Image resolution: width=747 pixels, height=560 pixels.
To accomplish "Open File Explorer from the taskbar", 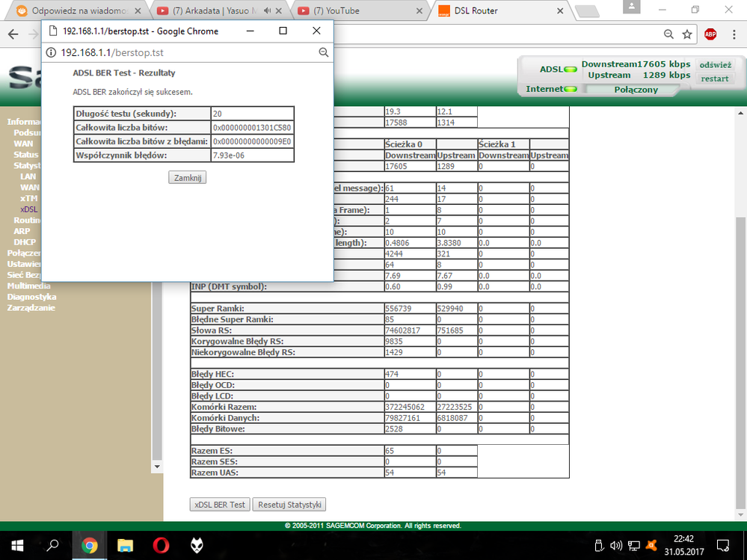I will pyautogui.click(x=125, y=544).
